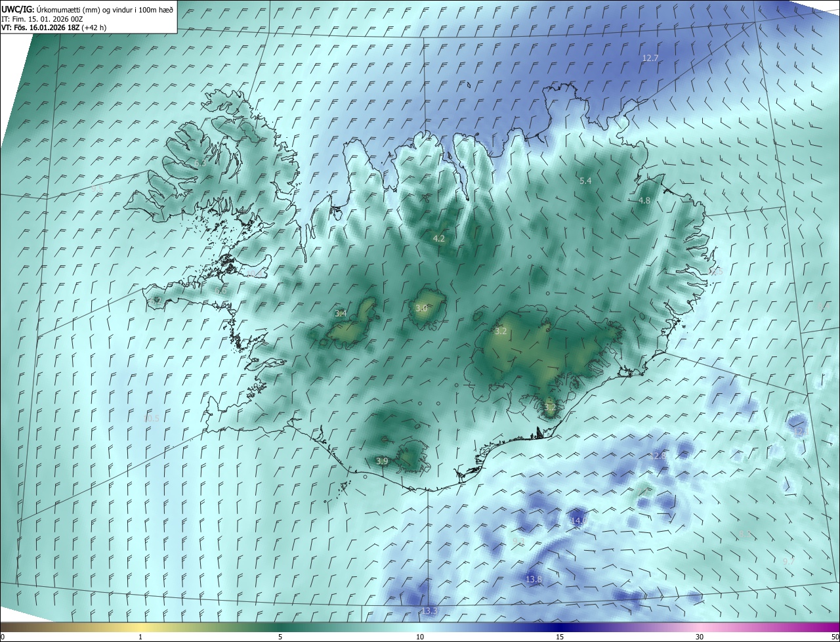Screen dimensions: 840x642
Task: Click the faint 10.5 value west of Iceland
Action: coord(152,419)
